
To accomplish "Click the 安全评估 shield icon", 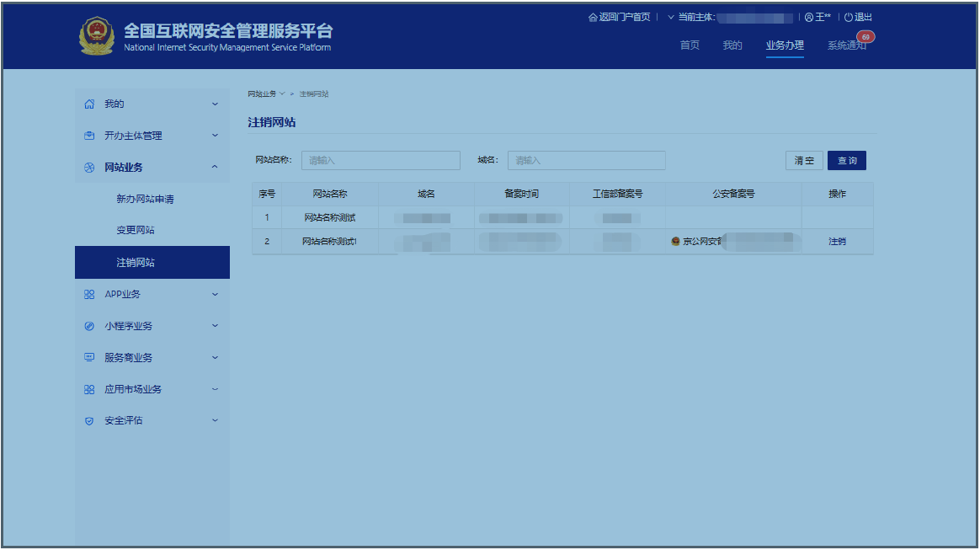I will pos(89,421).
